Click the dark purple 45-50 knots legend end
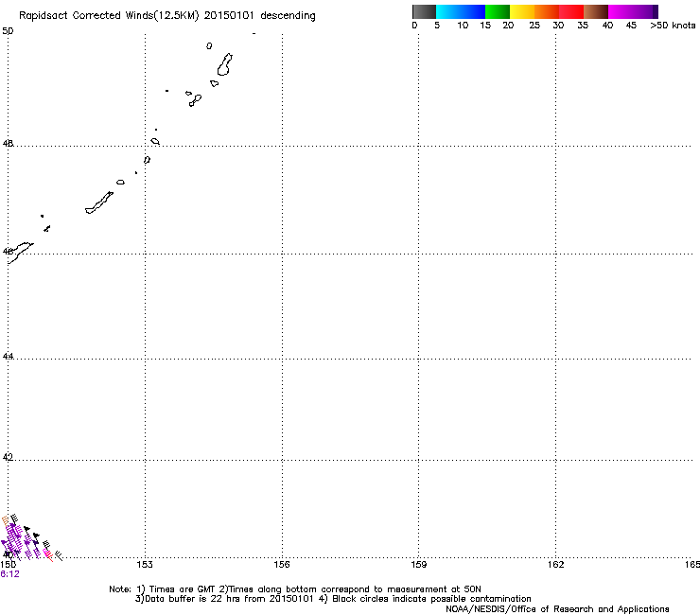Screen dimensions: 700x615 coord(653,11)
